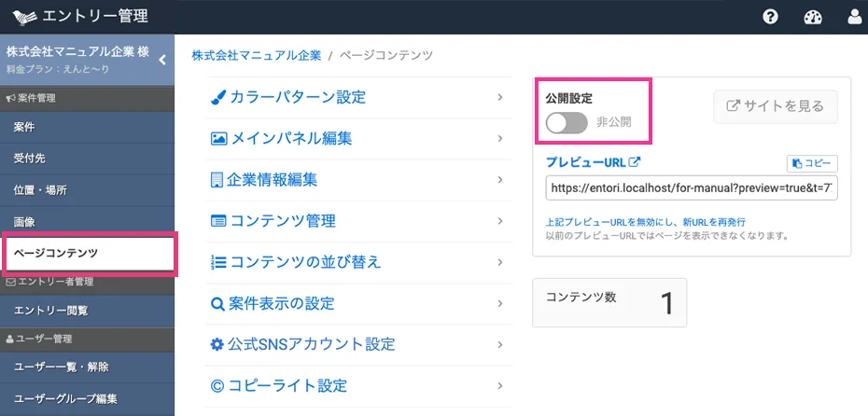Open the dashboard gauge icon

click(x=813, y=17)
